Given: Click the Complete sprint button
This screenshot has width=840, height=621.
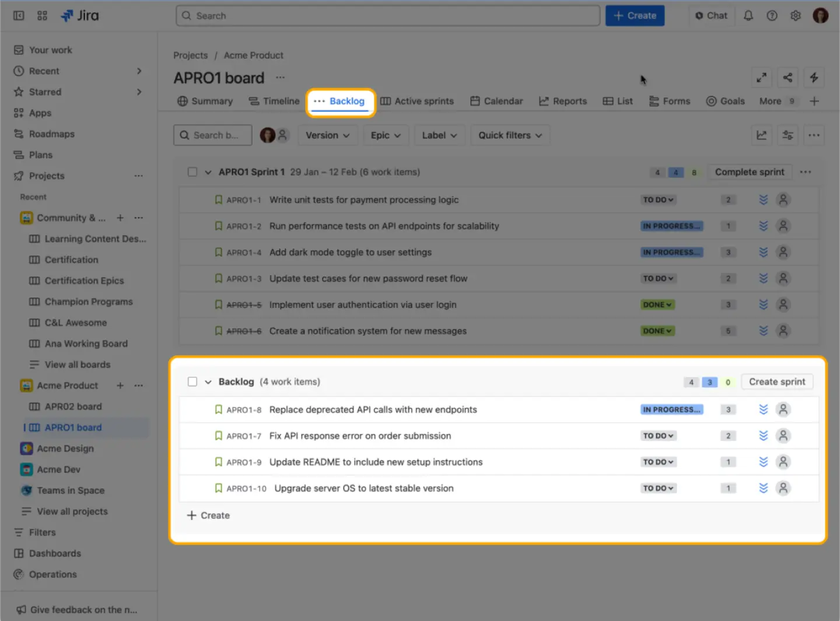Looking at the screenshot, I should coord(750,171).
